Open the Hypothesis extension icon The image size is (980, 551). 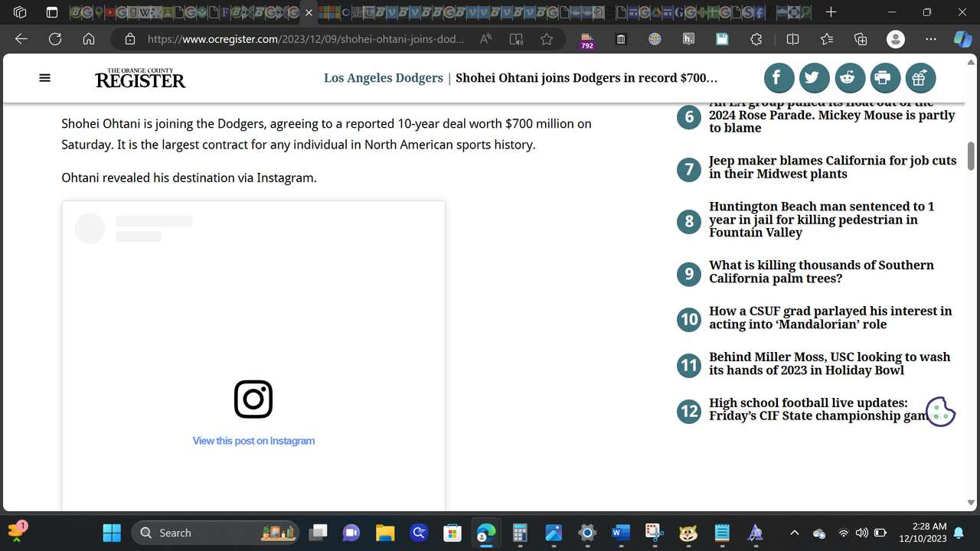688,40
